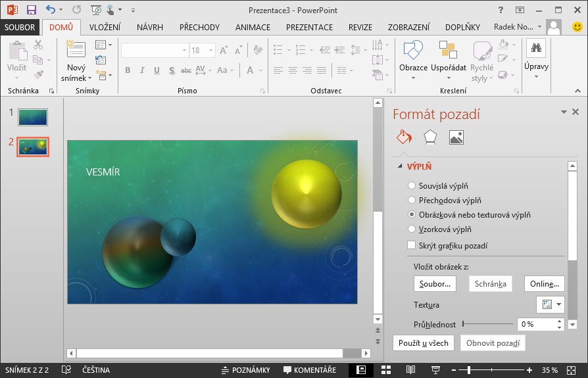Toggle normal view button in status bar

click(x=360, y=370)
